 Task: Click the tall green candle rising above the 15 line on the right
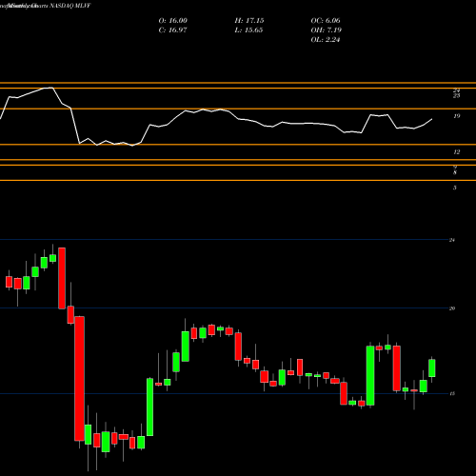click(370, 376)
